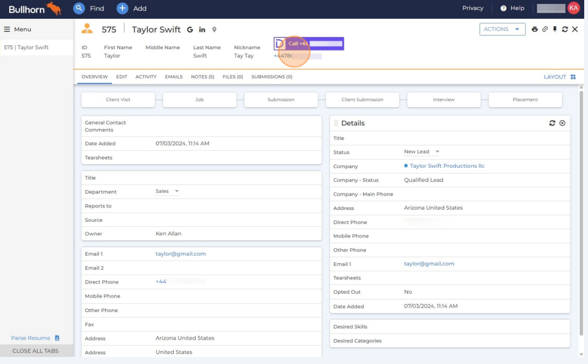Click the Interview stage button
The height and width of the screenshot is (364, 588).
pos(444,100)
